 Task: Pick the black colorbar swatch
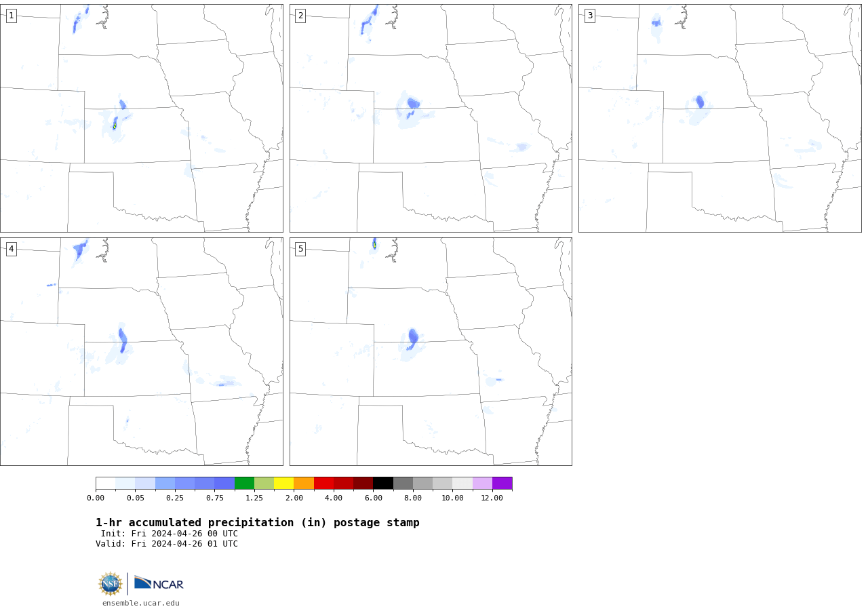383,484
